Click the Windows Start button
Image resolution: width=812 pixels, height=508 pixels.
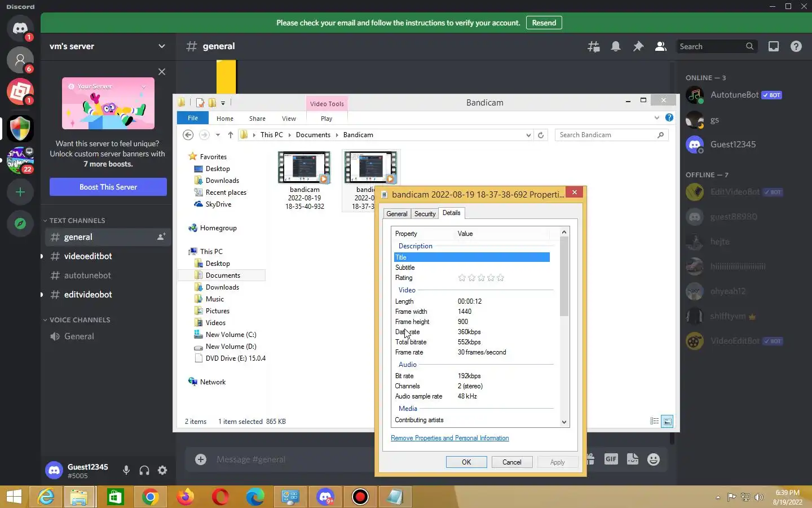14,497
